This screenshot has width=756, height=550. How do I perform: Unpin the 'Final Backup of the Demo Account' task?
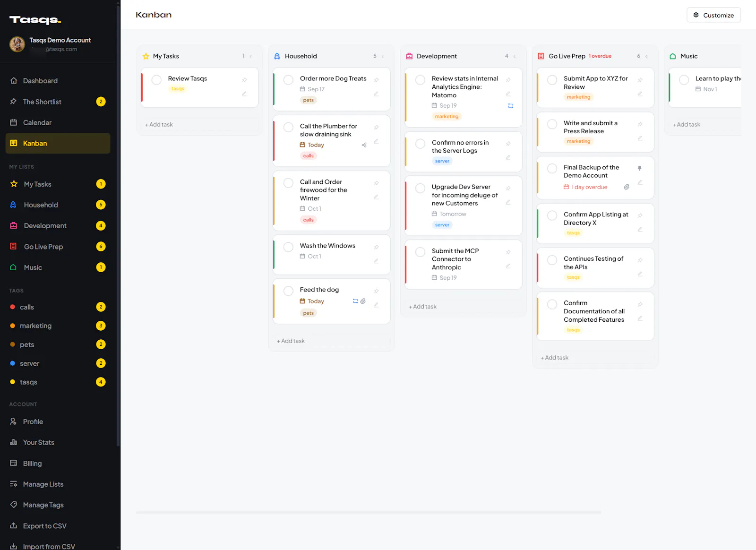640,168
